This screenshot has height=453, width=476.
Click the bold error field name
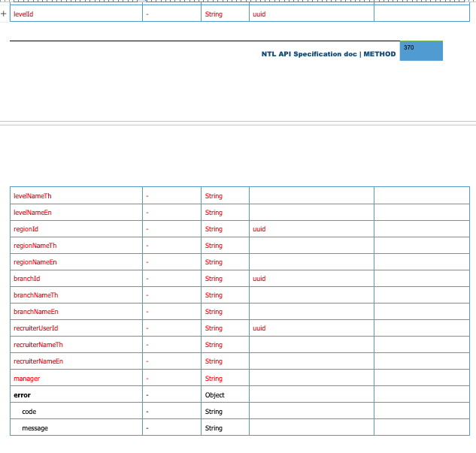(22, 394)
